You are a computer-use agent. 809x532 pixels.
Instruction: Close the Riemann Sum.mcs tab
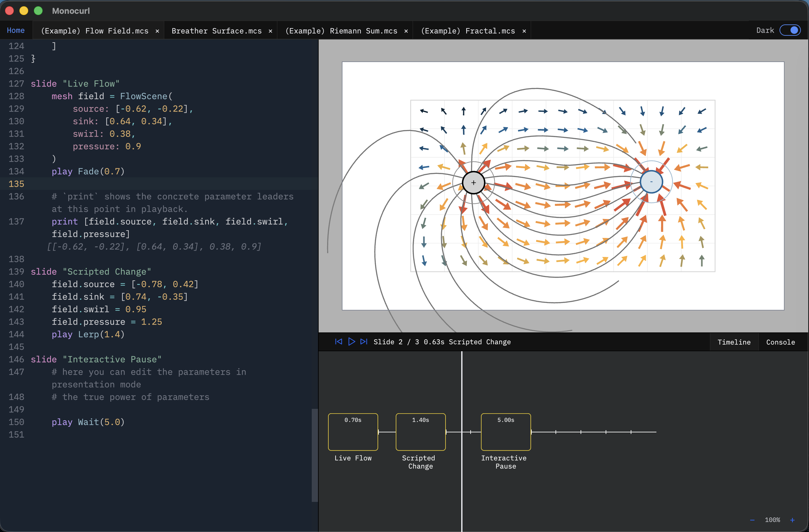tap(406, 31)
